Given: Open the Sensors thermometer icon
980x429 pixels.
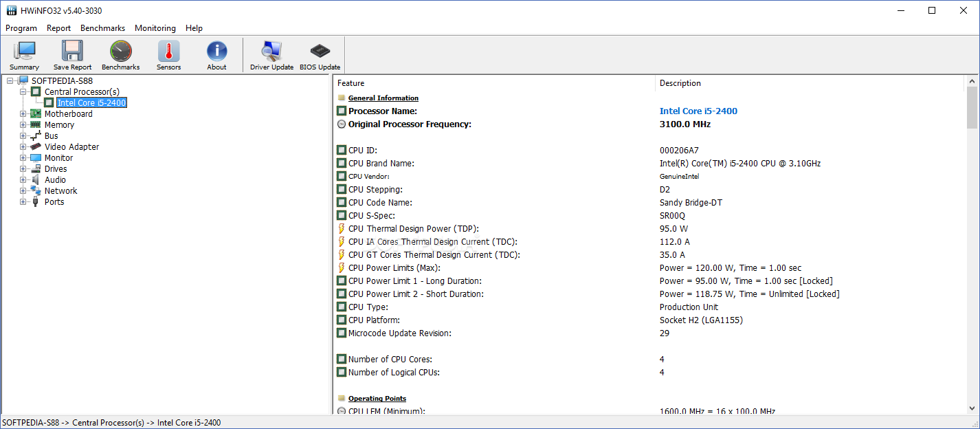Looking at the screenshot, I should (168, 52).
